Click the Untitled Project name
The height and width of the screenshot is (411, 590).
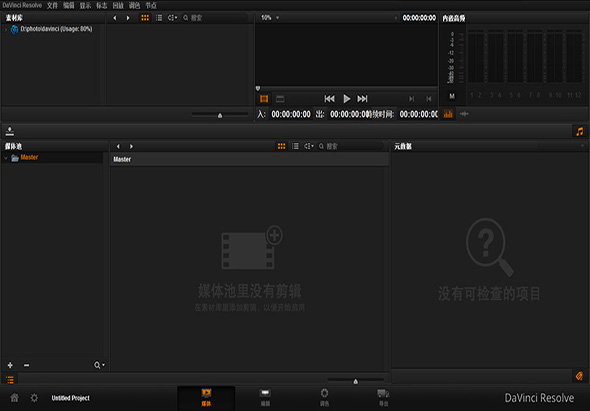71,398
